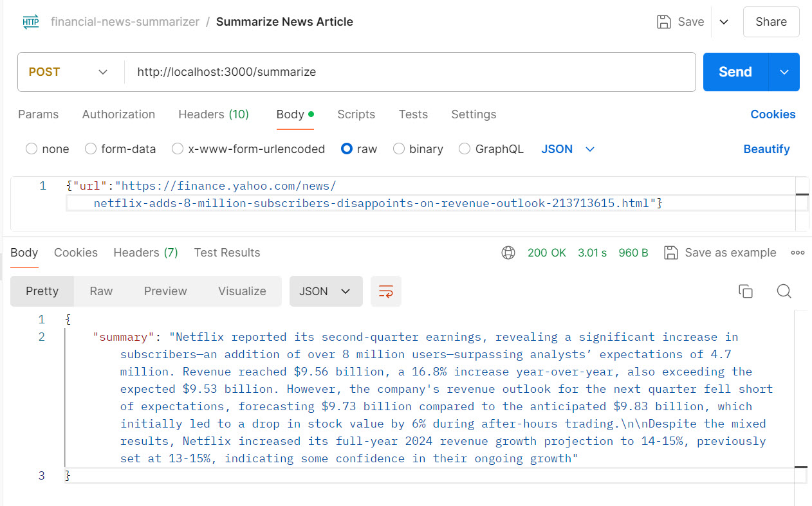The height and width of the screenshot is (506, 812).
Task: Choose the form-data body option
Action: click(x=91, y=149)
